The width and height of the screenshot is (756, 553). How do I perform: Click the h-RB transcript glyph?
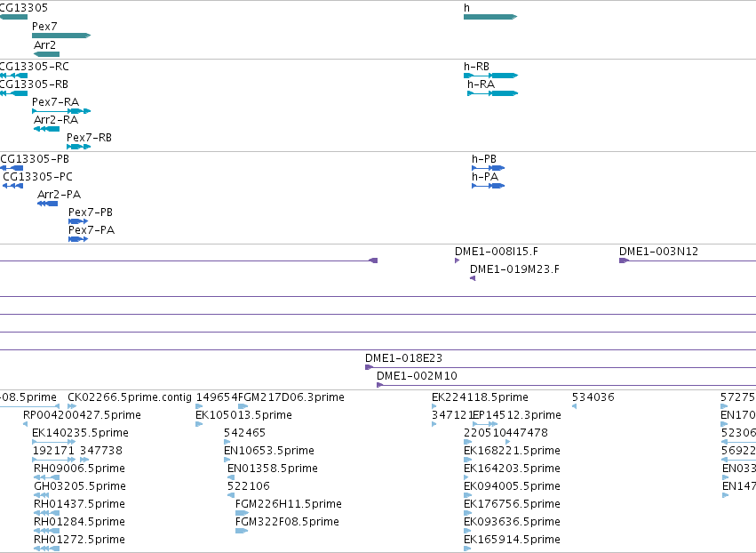490,76
